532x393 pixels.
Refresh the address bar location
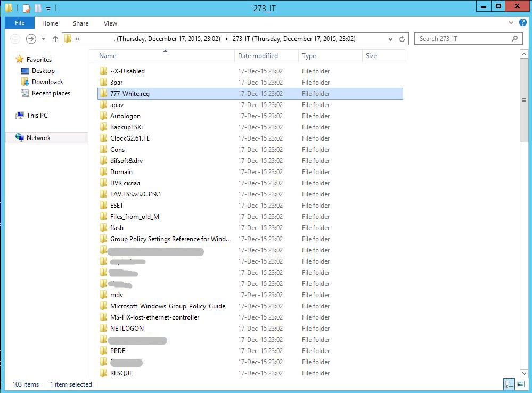click(403, 39)
